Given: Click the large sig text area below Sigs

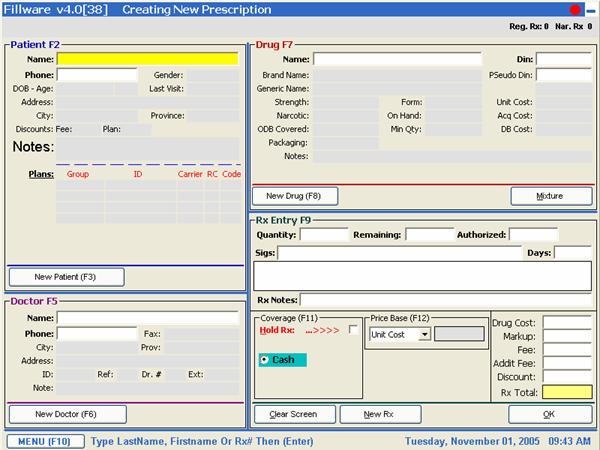Looking at the screenshot, I should (422, 276).
